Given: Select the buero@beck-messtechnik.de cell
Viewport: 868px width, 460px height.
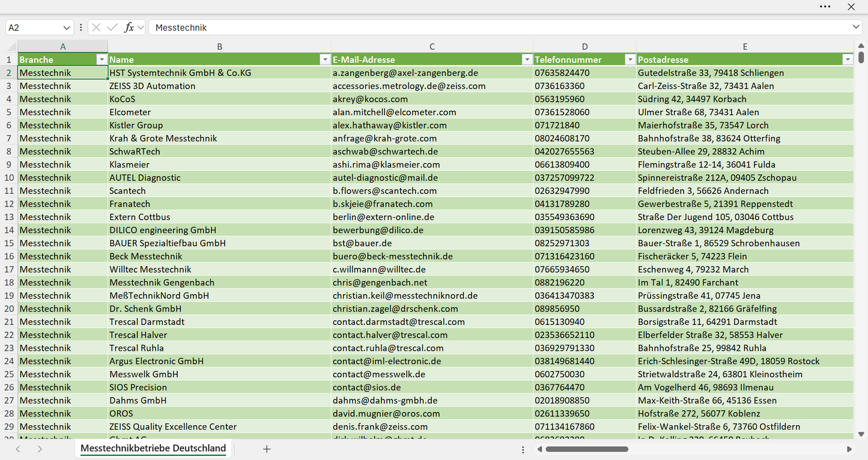Looking at the screenshot, I should pyautogui.click(x=432, y=256).
